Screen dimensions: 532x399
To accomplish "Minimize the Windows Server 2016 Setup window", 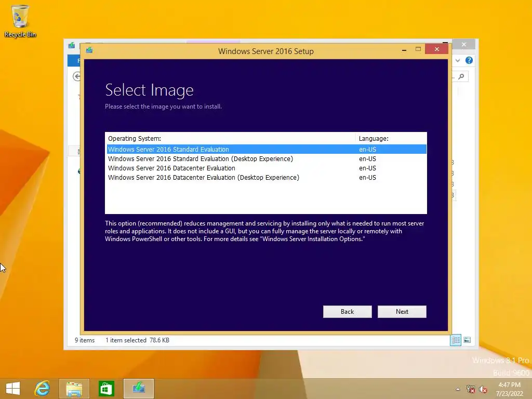I will tap(404, 49).
